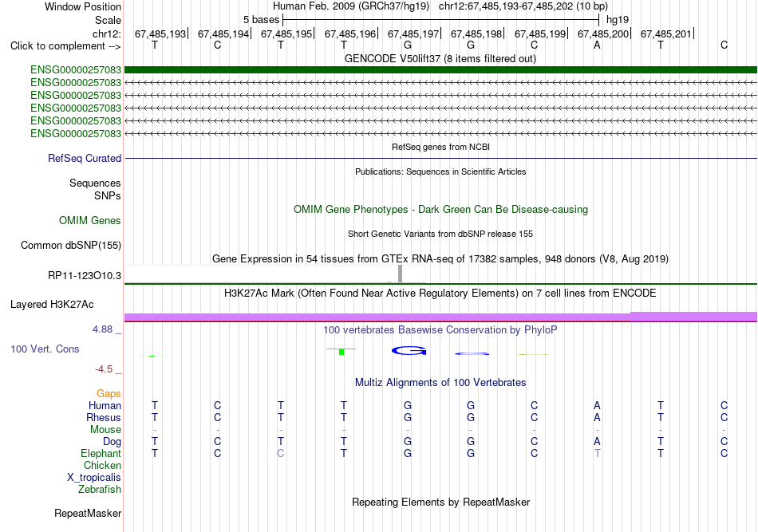The image size is (758, 532).
Task: Click ENSG00000257083 label next to the solid exon bar
Action: tap(76, 70)
